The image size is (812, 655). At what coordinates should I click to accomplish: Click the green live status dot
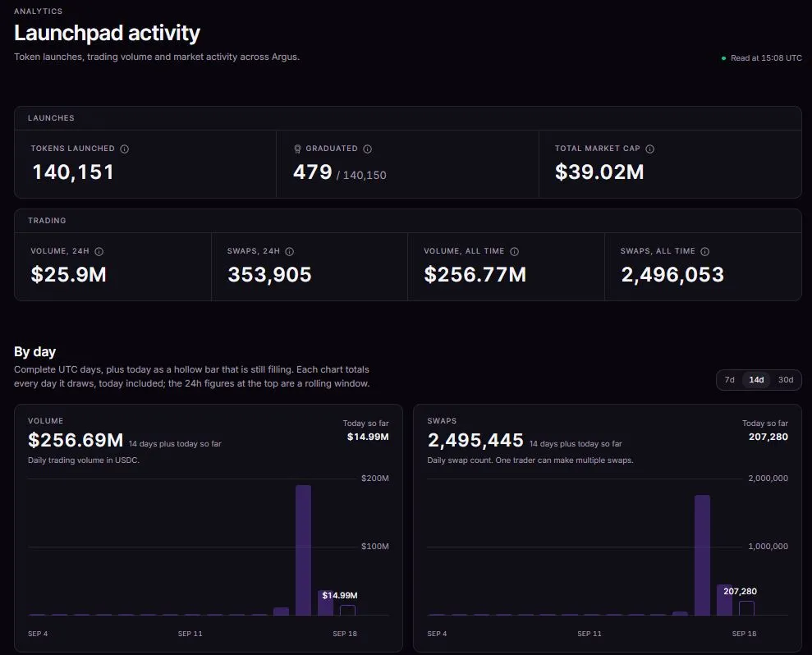(723, 58)
